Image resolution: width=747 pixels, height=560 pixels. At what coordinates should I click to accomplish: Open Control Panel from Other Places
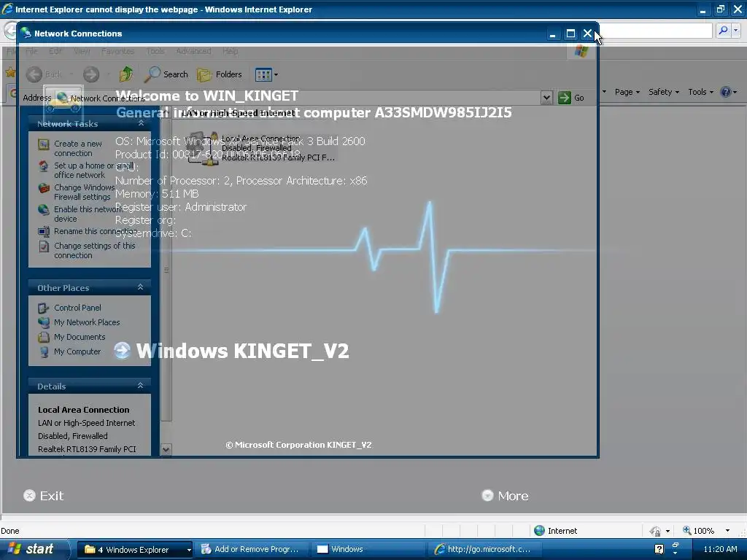(77, 308)
